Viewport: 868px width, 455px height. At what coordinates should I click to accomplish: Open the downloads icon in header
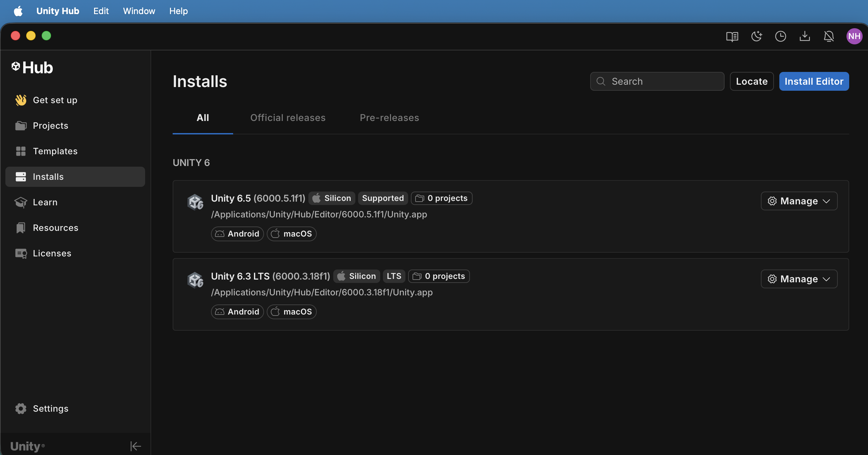[805, 36]
